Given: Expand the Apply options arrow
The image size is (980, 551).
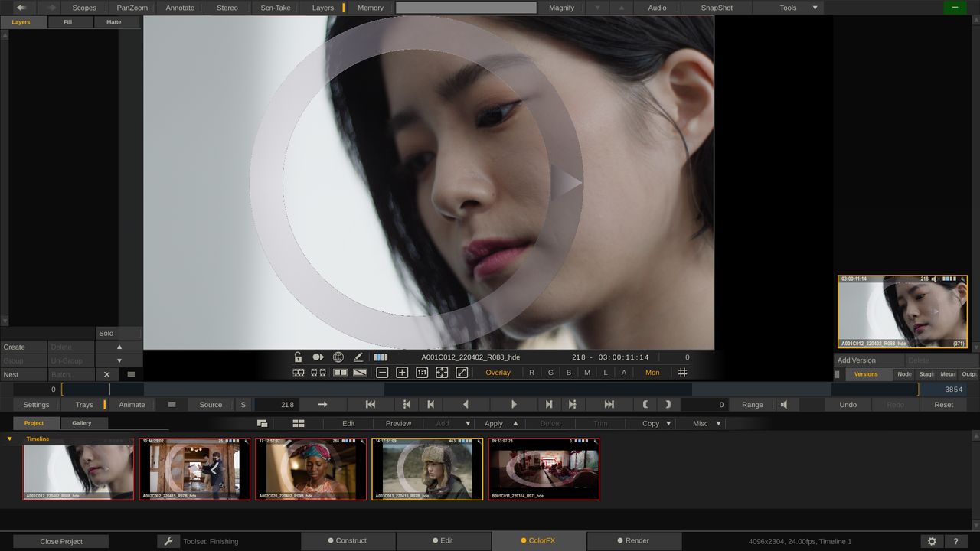Looking at the screenshot, I should [x=515, y=423].
